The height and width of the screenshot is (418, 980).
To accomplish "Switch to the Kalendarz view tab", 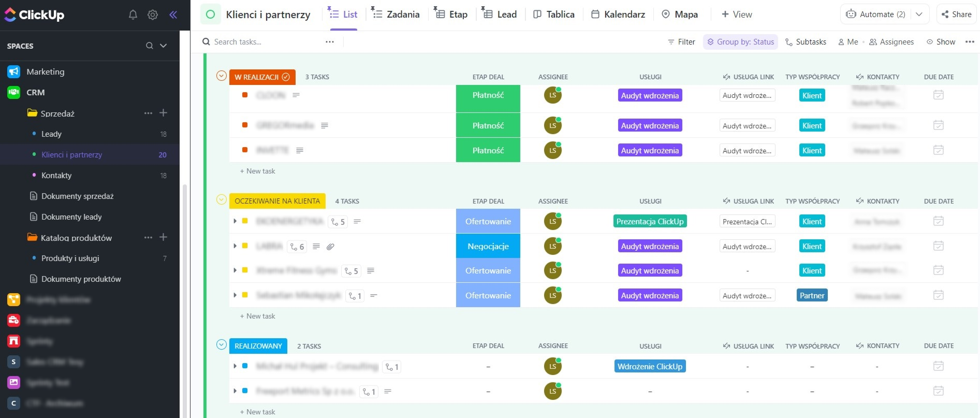I will click(x=618, y=15).
